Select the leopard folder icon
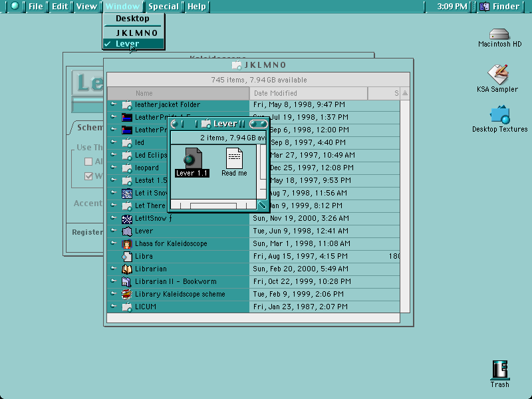532x399 pixels. pyautogui.click(x=127, y=168)
